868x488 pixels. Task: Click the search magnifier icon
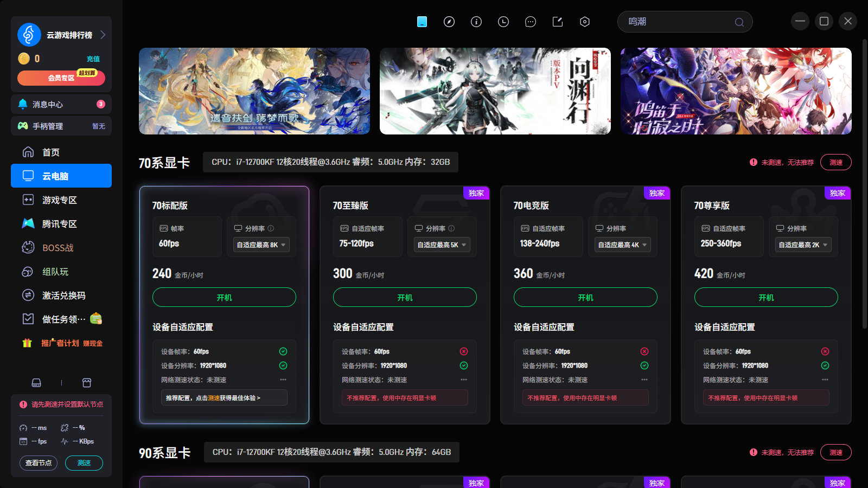tap(739, 22)
